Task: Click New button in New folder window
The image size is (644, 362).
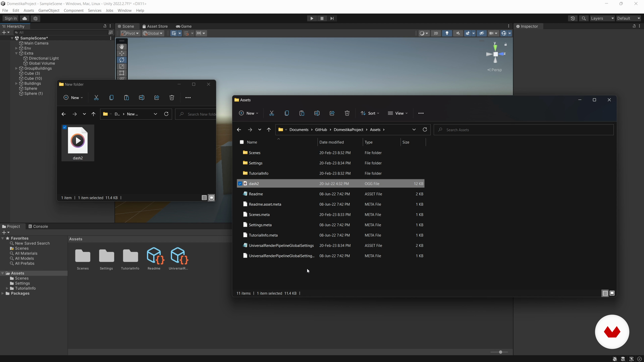Action: (x=73, y=98)
